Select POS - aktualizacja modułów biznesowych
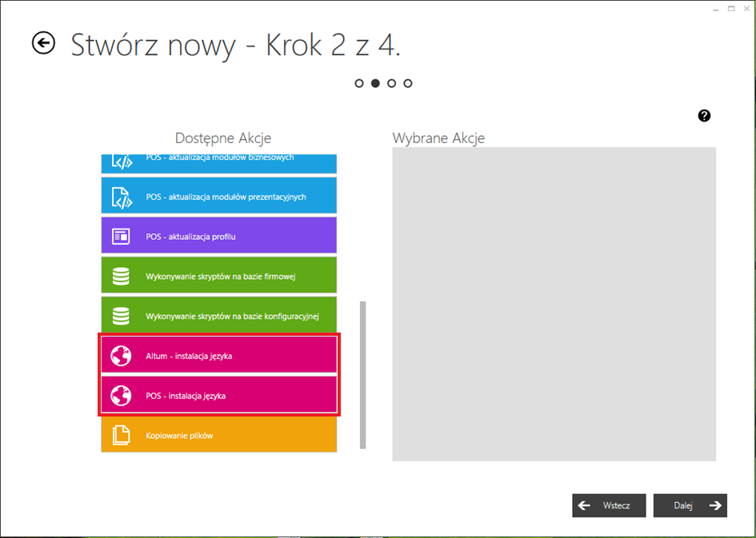The height and width of the screenshot is (538, 756). click(219, 164)
